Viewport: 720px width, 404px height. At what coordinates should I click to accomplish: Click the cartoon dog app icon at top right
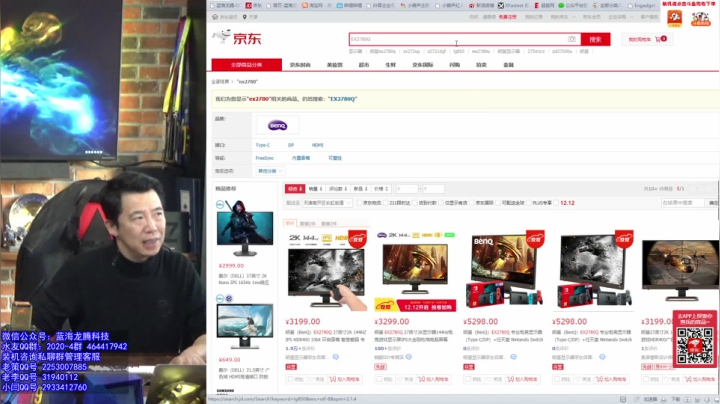tap(701, 18)
